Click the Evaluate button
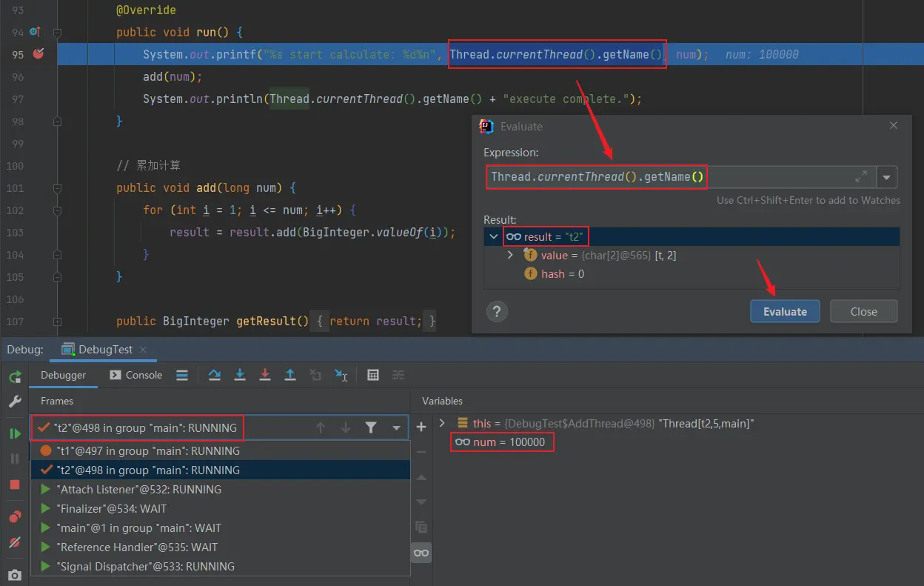 [x=785, y=311]
